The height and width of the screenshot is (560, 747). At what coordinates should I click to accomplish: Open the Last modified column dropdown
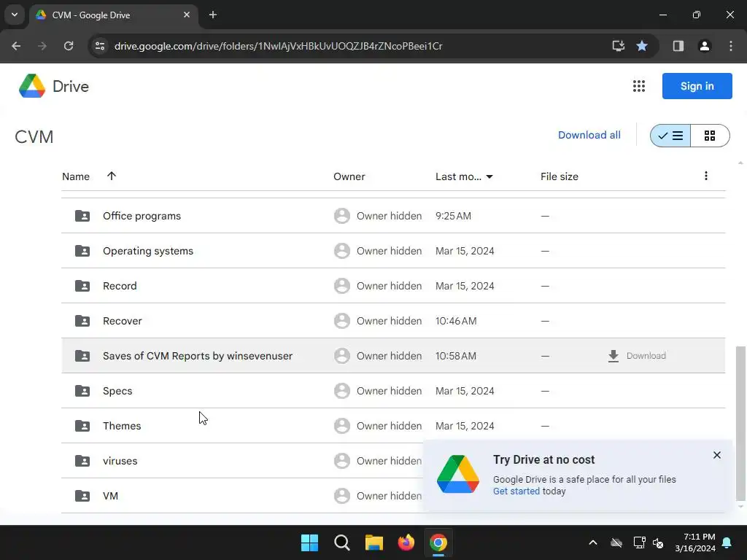[x=489, y=176]
